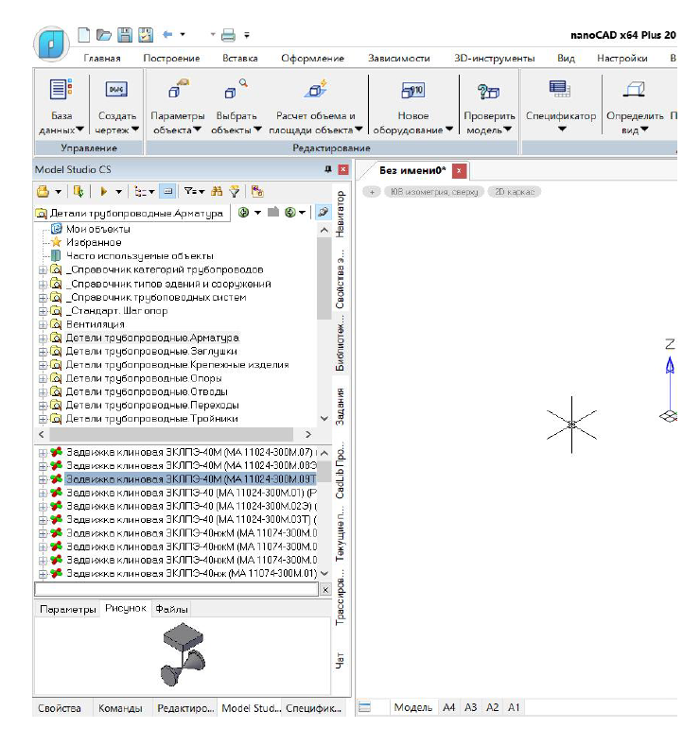The height and width of the screenshot is (746, 700).
Task: Open the Главная ribbon tab
Action: coord(102,58)
